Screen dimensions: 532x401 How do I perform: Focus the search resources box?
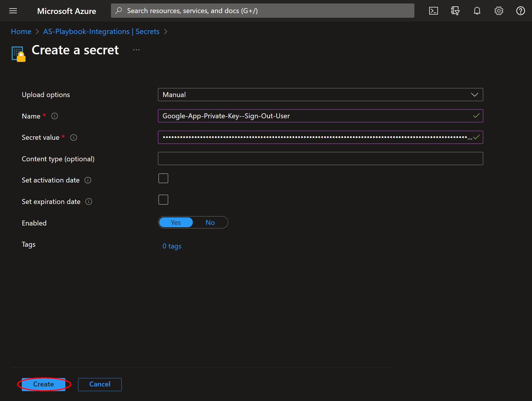[x=263, y=11]
